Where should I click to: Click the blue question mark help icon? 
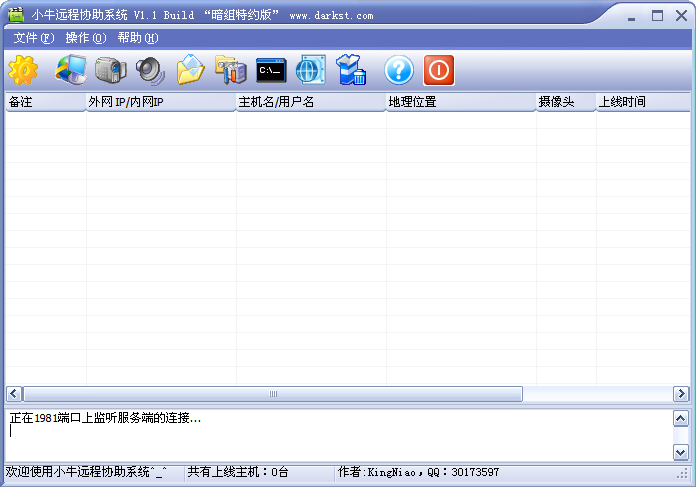click(x=399, y=70)
